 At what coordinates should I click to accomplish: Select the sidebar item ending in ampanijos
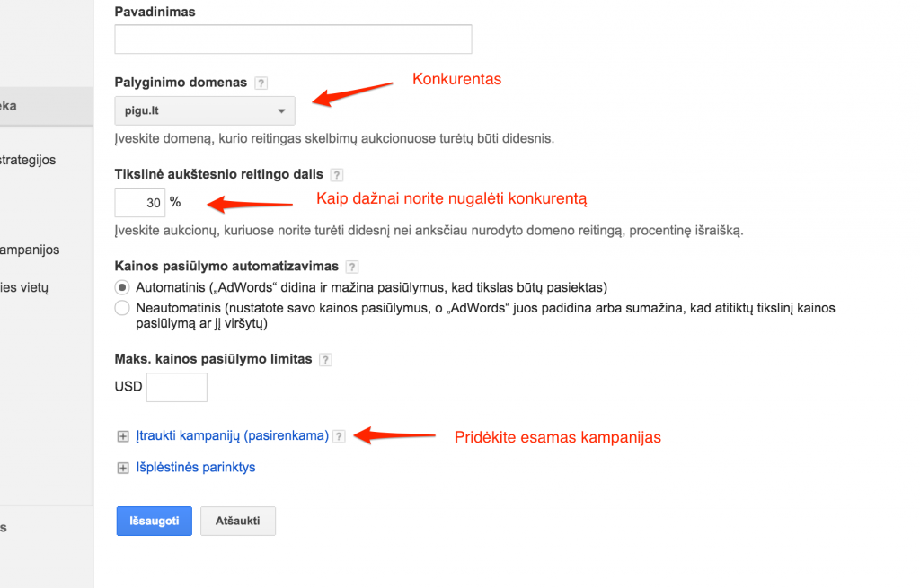point(30,250)
